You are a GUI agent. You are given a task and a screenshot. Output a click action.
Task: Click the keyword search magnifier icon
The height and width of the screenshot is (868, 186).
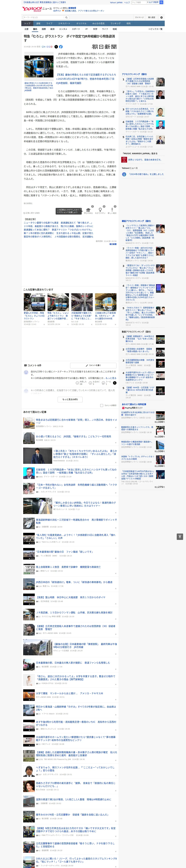(66, 17)
